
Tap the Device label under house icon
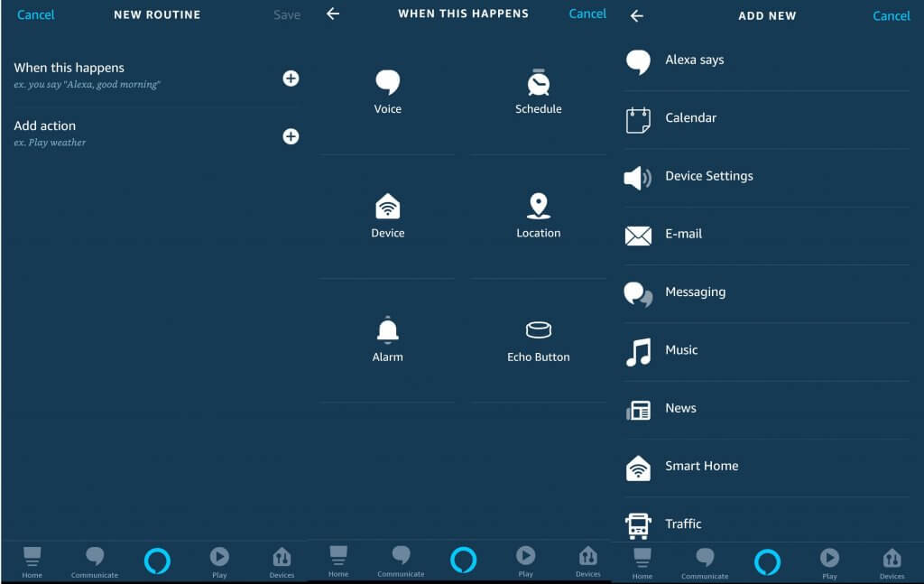click(388, 234)
